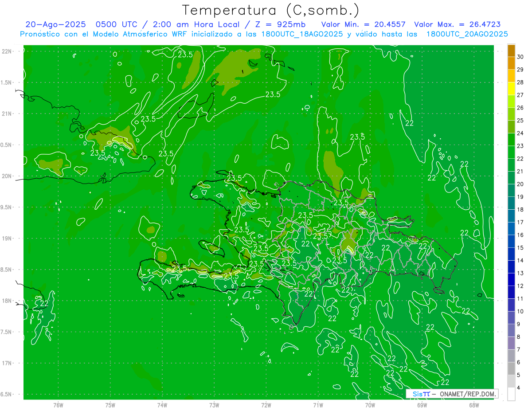Image resolution: width=532 pixels, height=411 pixels.
Task: Click the colorbar label "12"
Action: [x=520, y=286]
